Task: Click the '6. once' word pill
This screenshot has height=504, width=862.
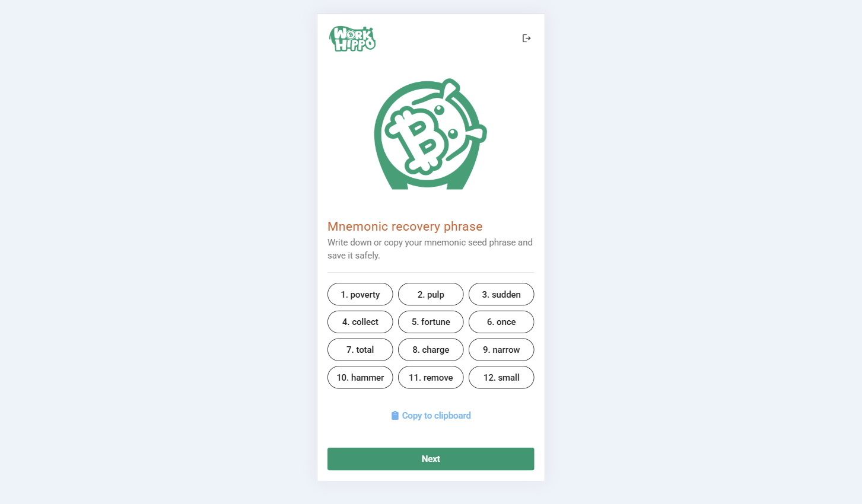Action: click(x=501, y=322)
